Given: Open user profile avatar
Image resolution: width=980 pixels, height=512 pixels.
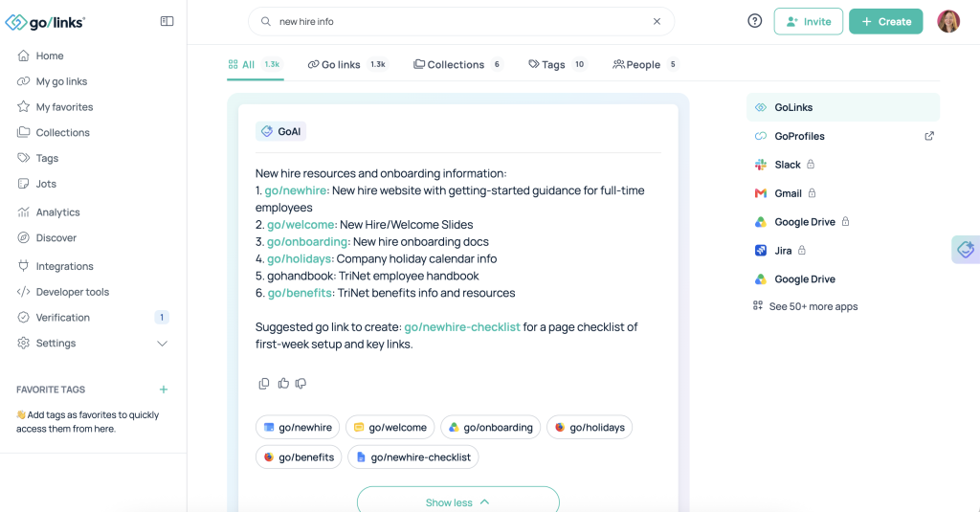Looking at the screenshot, I should [x=948, y=21].
